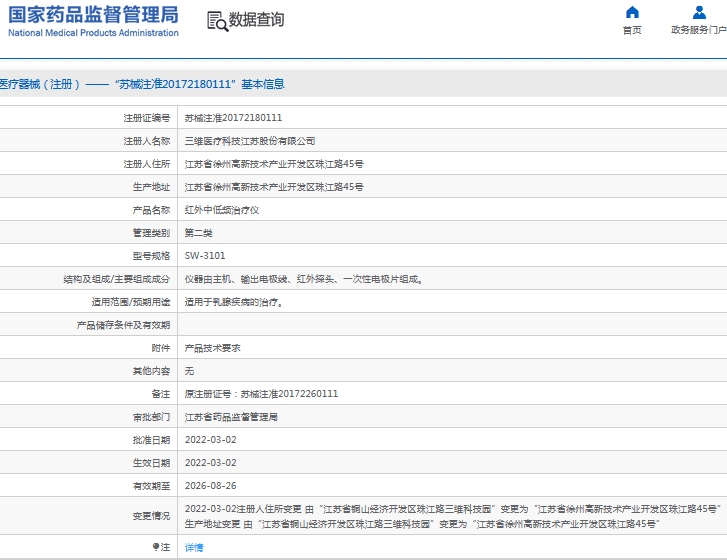Click the 注册人住所 address value
Image resolution: width=727 pixels, height=560 pixels.
click(274, 164)
